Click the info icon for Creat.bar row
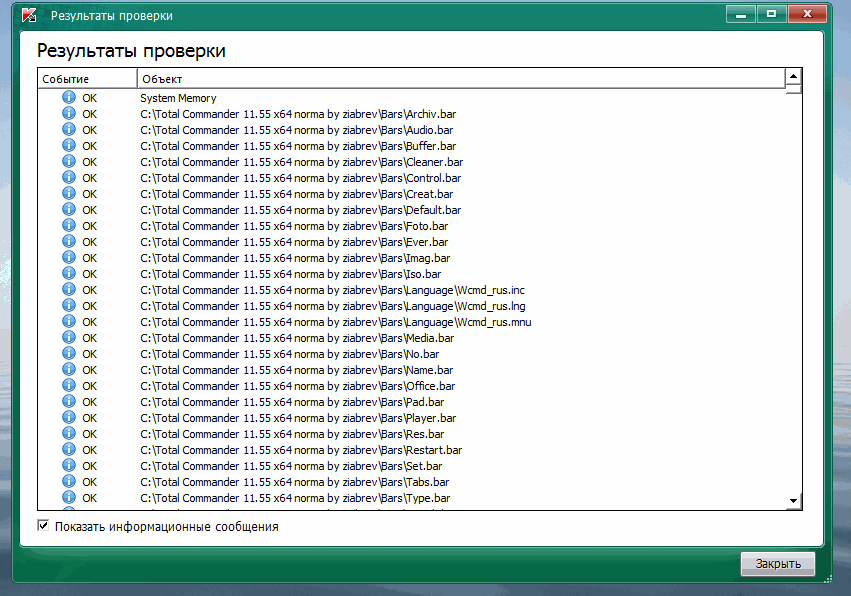 (69, 193)
